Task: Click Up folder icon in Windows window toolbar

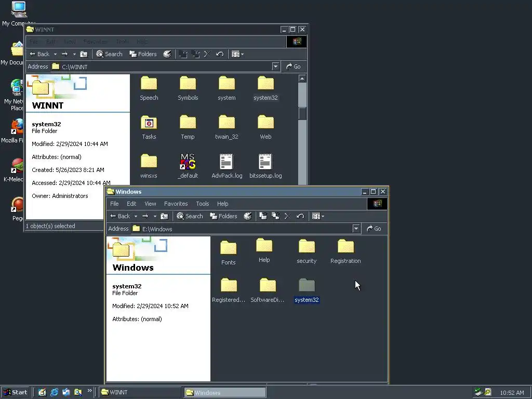Action: click(x=164, y=216)
